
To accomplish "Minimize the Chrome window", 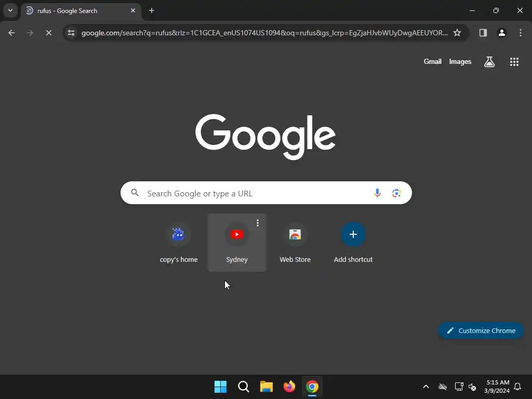I will 472,10.
